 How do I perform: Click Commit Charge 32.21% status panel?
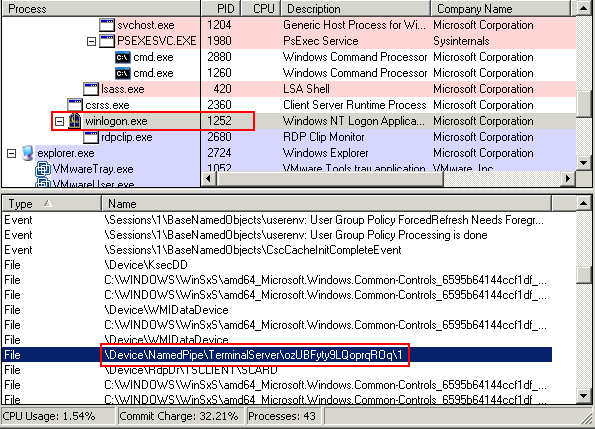point(181,416)
